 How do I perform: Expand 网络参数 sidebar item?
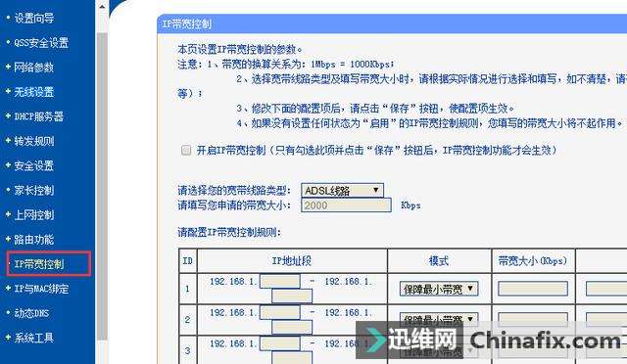click(x=33, y=68)
